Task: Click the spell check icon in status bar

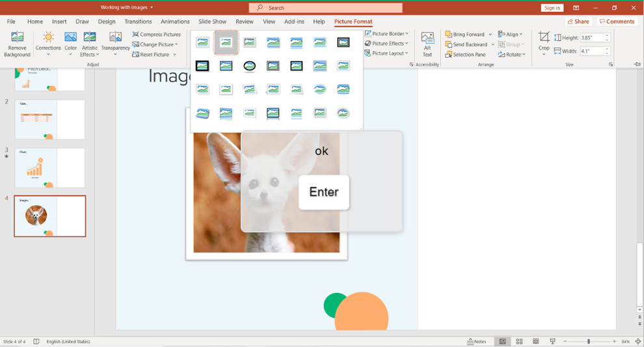Action: click(x=36, y=342)
